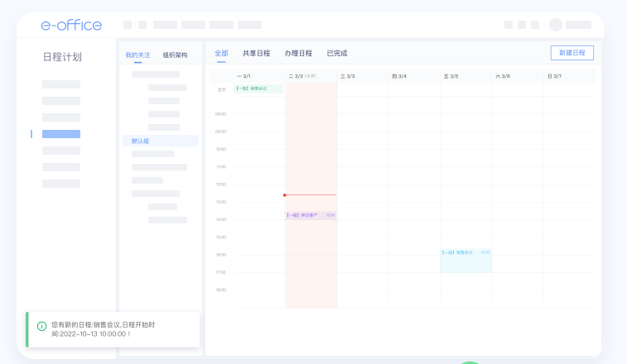The width and height of the screenshot is (627, 364).
Task: Open the blue Friday 销售会议 event
Action: click(x=465, y=252)
